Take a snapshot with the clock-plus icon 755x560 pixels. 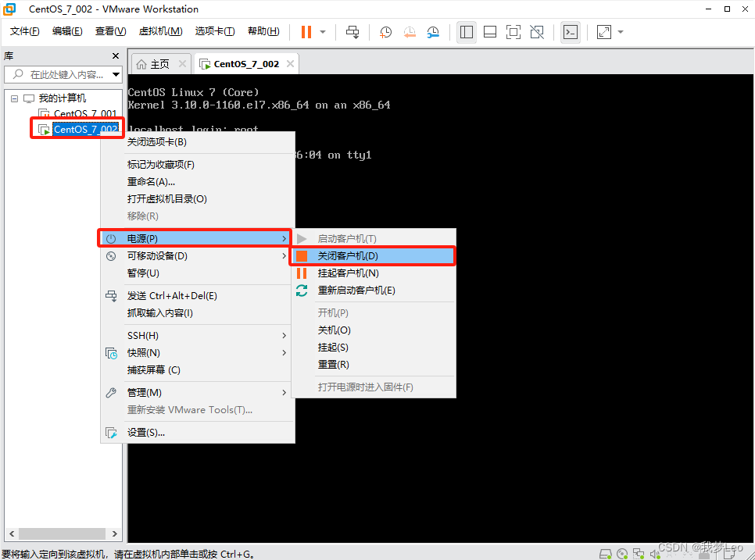click(385, 32)
